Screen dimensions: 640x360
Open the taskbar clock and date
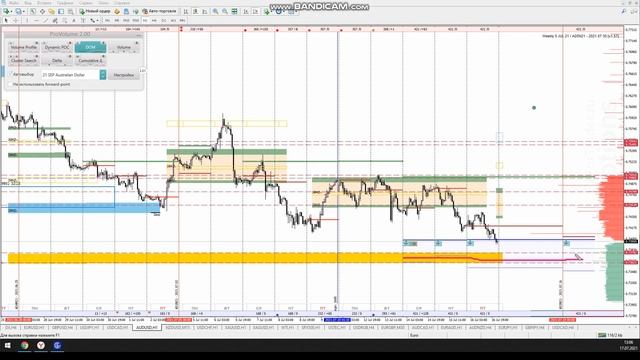(x=629, y=345)
